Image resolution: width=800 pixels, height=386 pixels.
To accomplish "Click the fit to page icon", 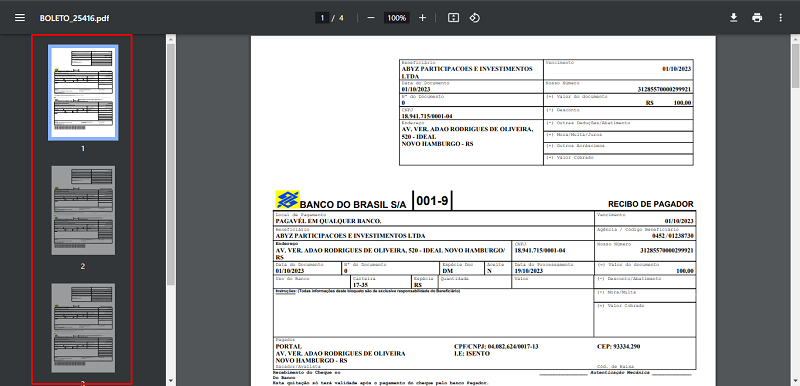I will 453,18.
